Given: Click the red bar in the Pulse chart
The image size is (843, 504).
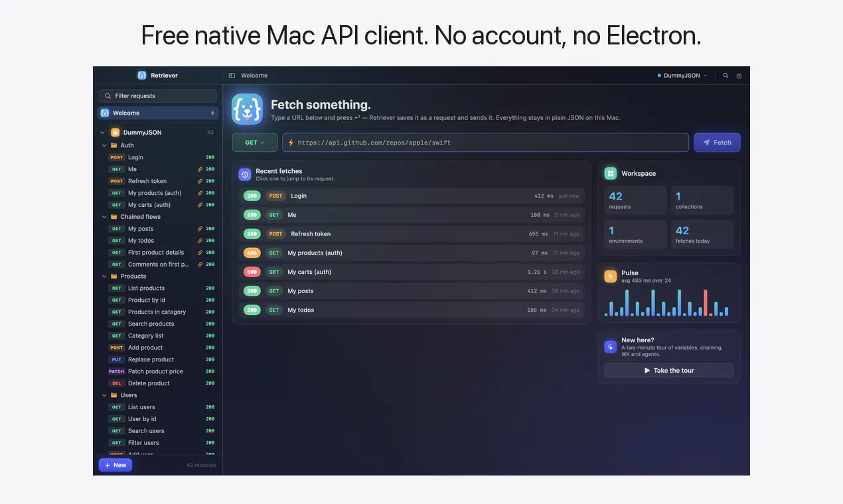Looking at the screenshot, I should point(706,303).
